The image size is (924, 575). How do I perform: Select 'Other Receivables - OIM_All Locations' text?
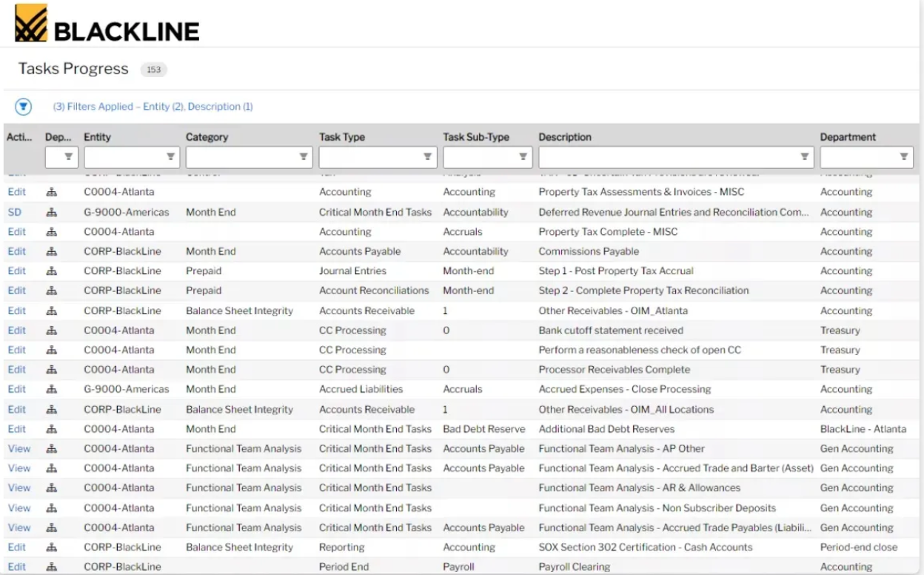pyautogui.click(x=626, y=409)
